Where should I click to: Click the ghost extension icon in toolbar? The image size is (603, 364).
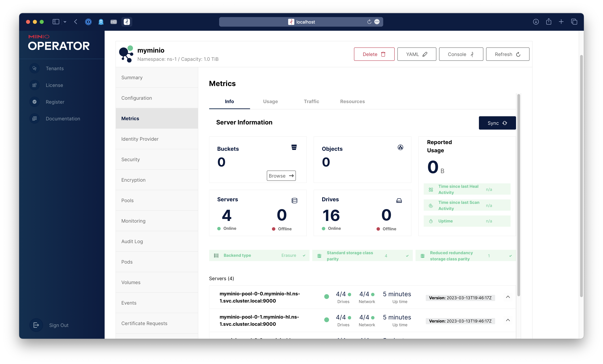(101, 22)
